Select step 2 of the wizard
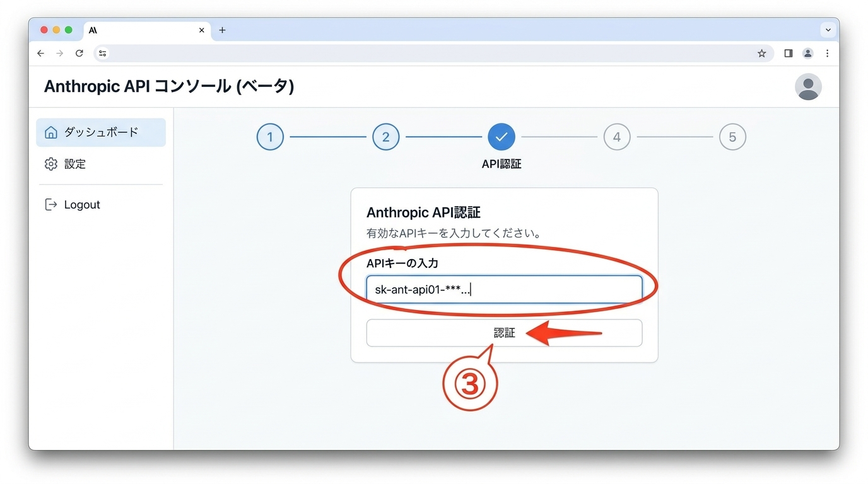The image size is (868, 484). (x=385, y=137)
